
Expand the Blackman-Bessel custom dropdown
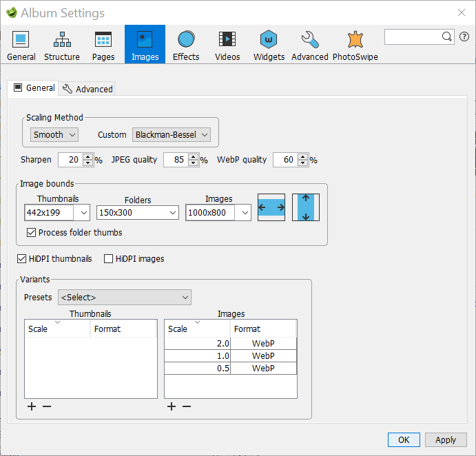click(x=171, y=135)
